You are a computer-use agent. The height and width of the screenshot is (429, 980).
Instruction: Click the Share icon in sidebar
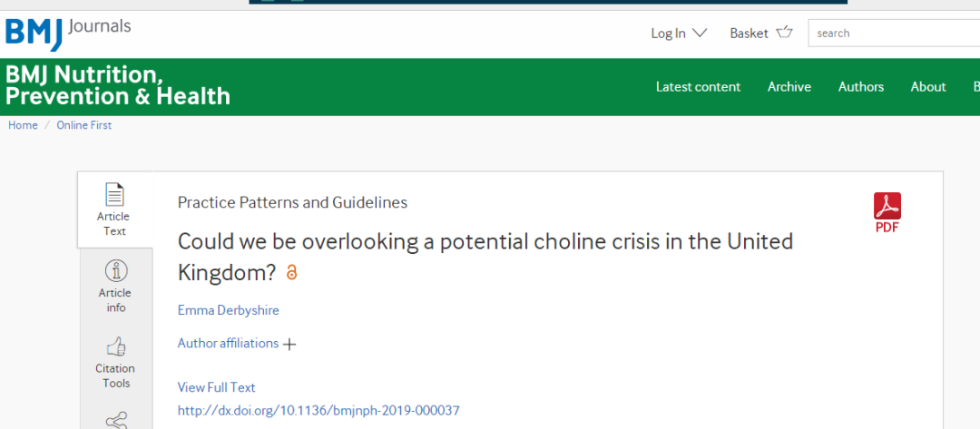coord(116,420)
